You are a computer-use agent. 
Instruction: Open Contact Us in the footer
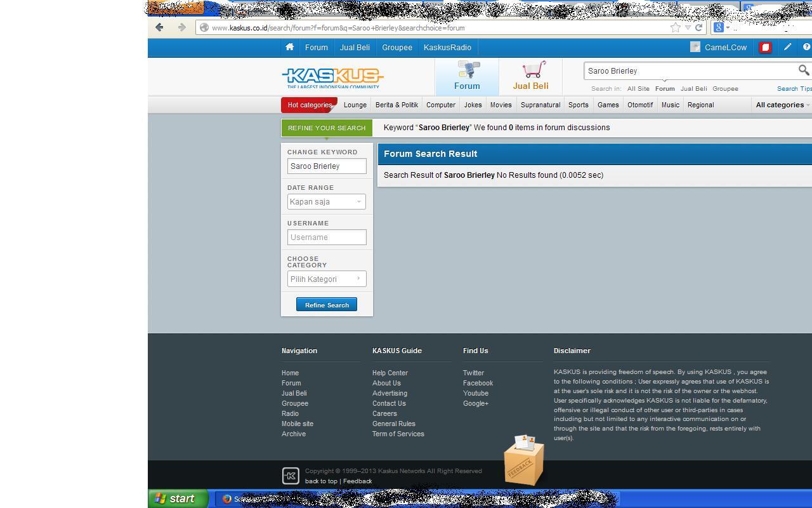pos(389,403)
